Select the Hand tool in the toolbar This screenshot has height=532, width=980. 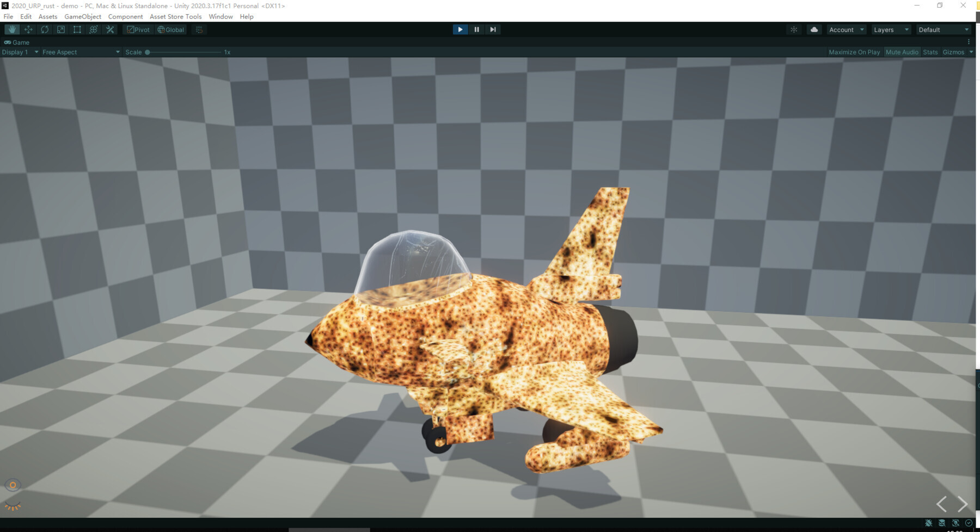tap(11, 29)
